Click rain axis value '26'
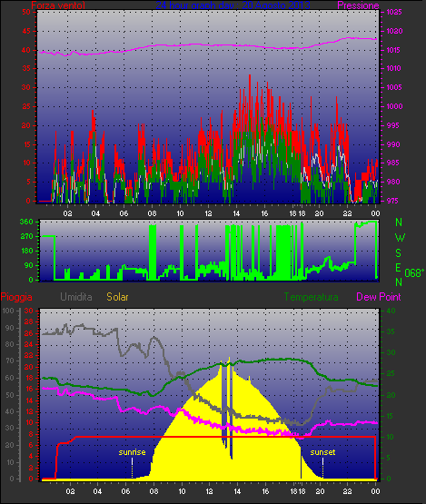 (x=29, y=333)
